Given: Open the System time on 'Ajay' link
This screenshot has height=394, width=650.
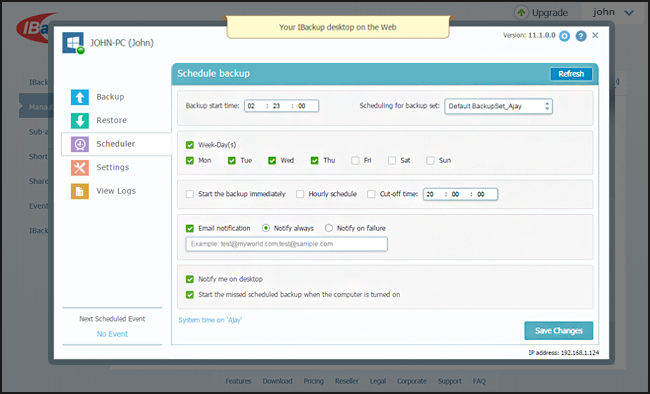Looking at the screenshot, I should coord(210,320).
